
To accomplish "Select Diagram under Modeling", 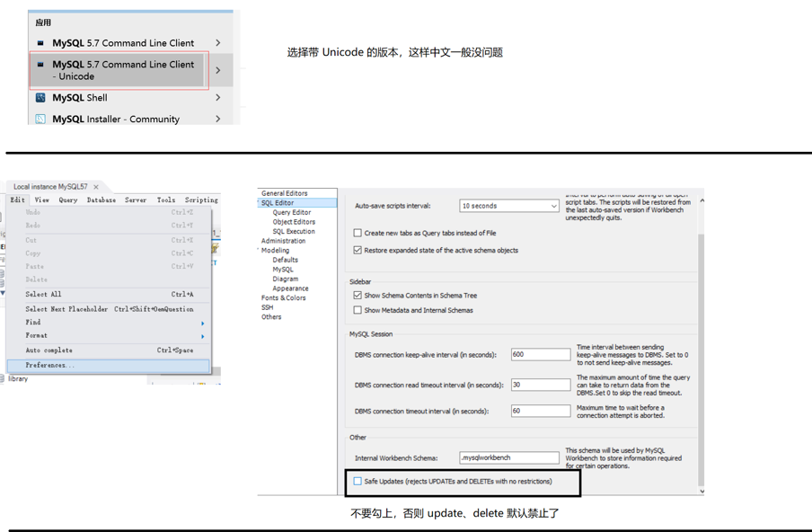I will tap(286, 279).
